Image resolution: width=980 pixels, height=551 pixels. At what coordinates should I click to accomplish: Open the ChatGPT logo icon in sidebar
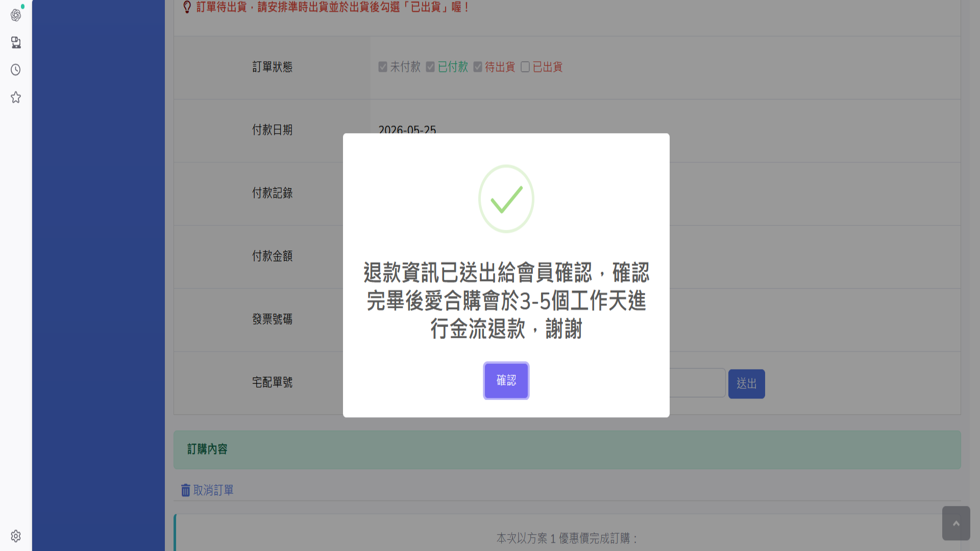point(16,15)
